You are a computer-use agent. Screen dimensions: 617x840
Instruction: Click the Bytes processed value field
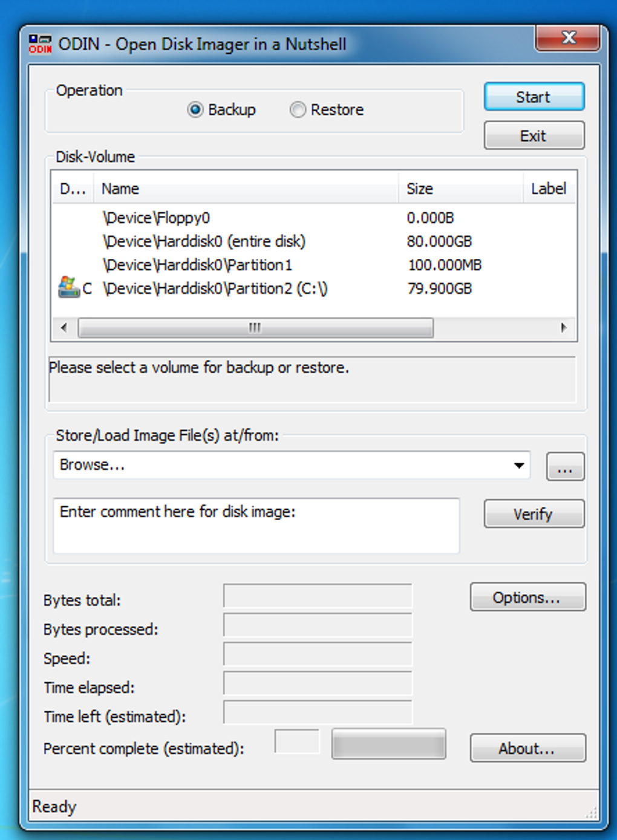(x=318, y=625)
